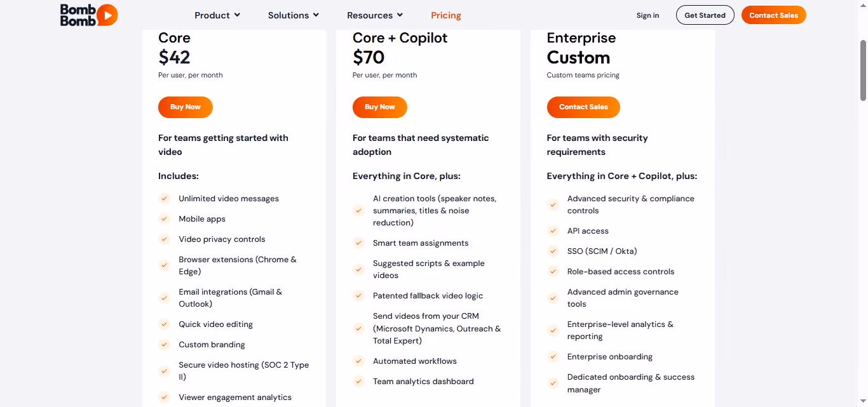
Task: Click checkmark icon beside Smart team assignments
Action: coord(358,243)
